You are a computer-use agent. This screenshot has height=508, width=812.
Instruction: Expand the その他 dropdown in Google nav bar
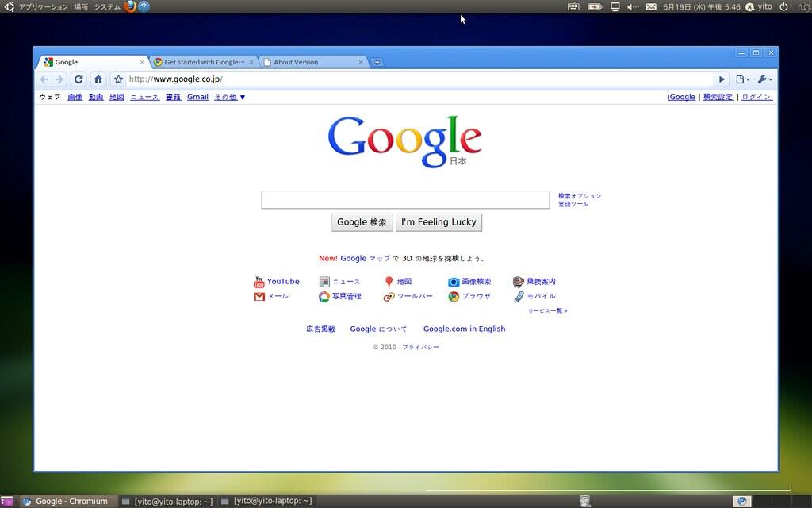point(230,97)
